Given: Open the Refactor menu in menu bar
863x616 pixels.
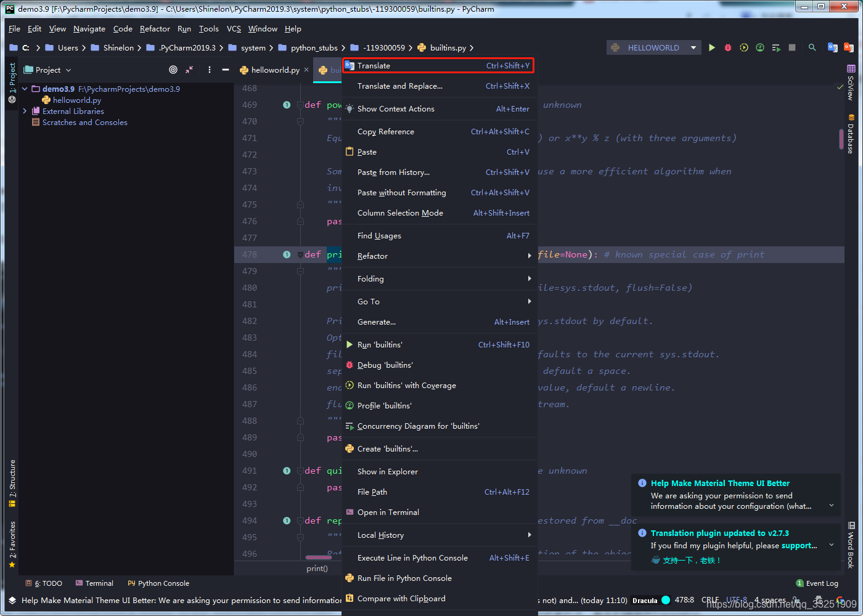Looking at the screenshot, I should point(155,29).
